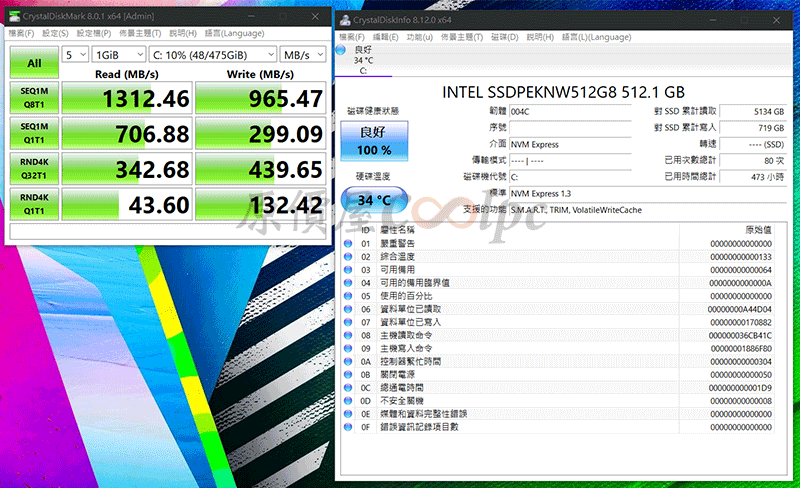
Task: Click status circle of attribute 03 row
Action: [x=348, y=270]
